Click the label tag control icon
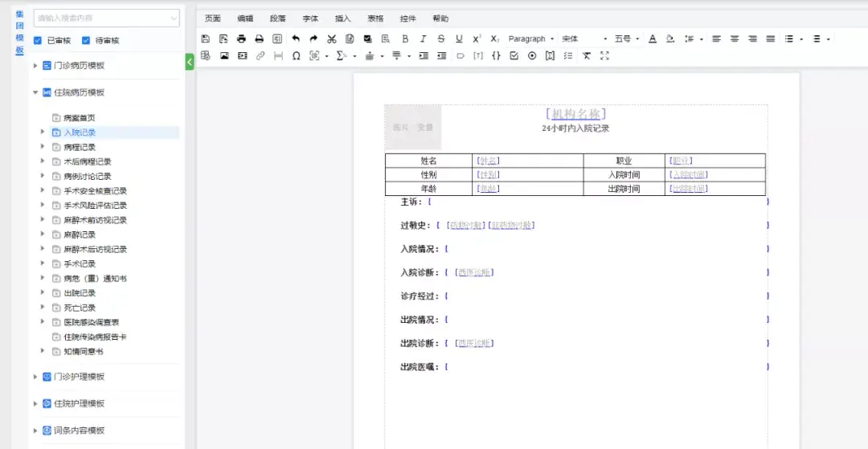 coord(460,56)
